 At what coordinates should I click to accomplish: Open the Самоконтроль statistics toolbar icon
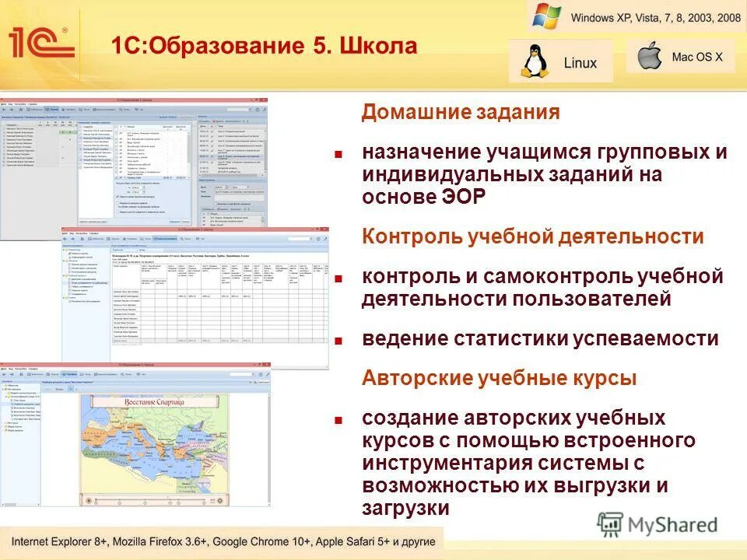point(163,238)
